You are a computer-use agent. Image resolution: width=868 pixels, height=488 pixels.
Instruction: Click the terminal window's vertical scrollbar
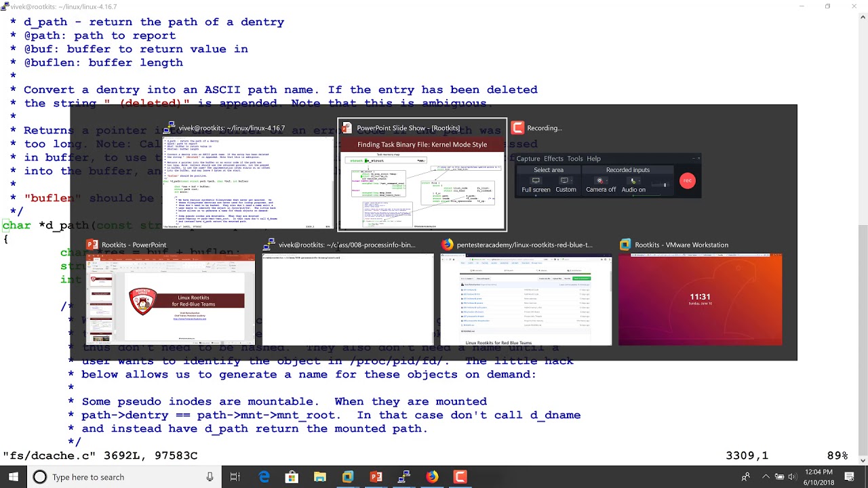click(863, 239)
